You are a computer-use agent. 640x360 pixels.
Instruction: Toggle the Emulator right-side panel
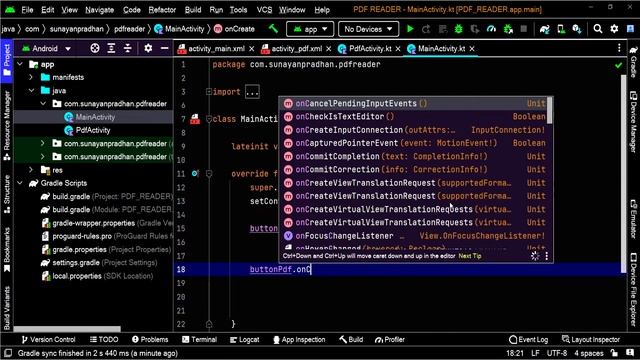coord(633,219)
